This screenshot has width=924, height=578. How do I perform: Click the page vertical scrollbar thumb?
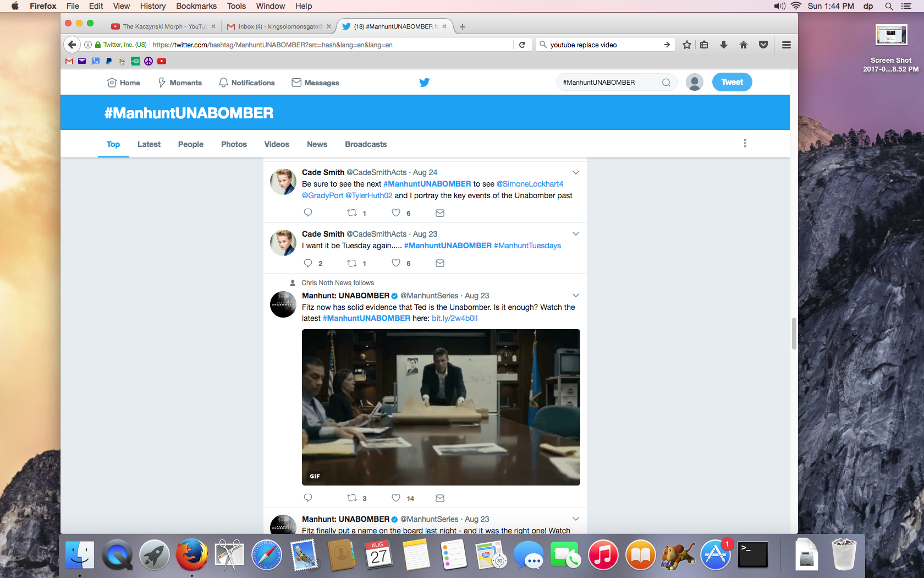794,334
